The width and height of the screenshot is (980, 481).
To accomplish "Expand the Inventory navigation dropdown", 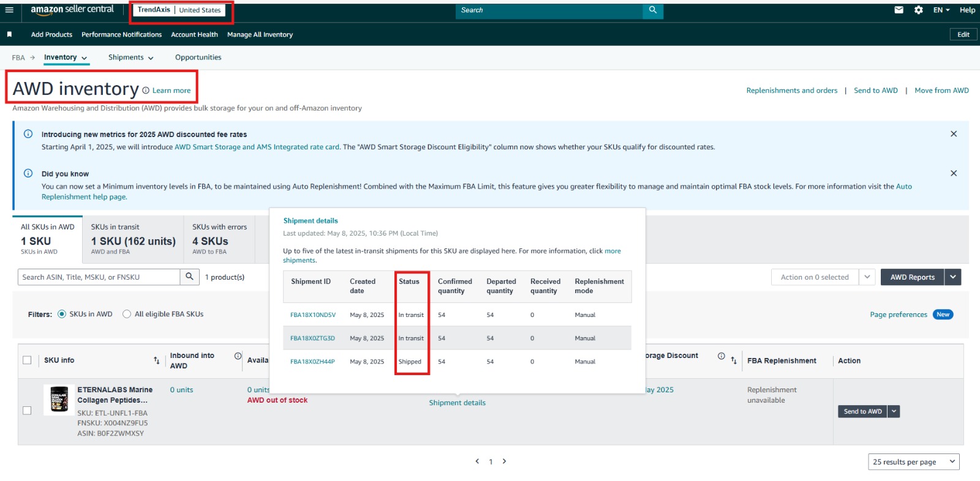I will [x=66, y=58].
